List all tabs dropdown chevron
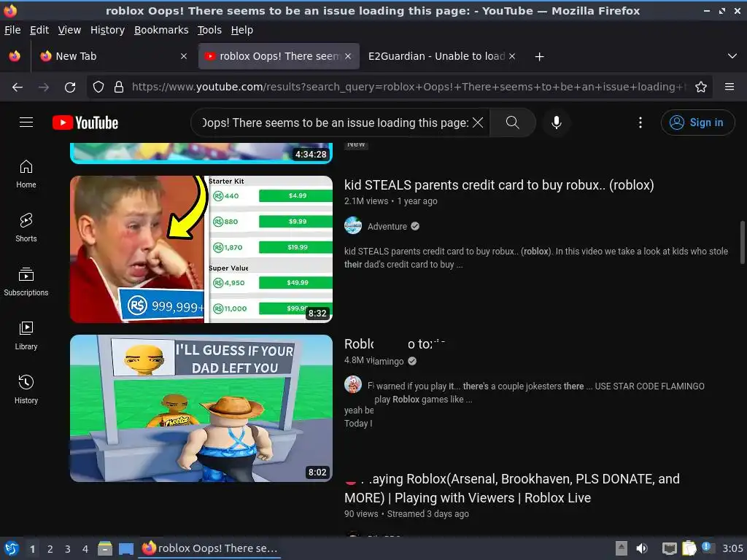 point(732,56)
